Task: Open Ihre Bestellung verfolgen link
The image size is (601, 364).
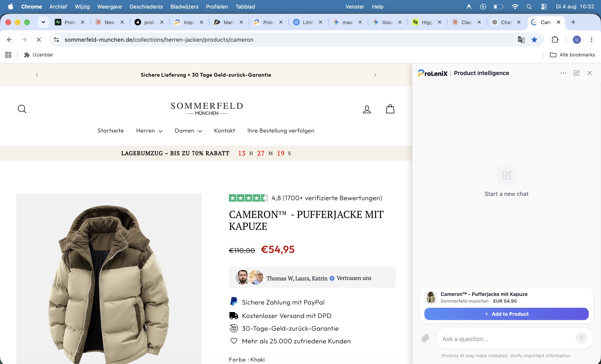Action: tap(281, 131)
